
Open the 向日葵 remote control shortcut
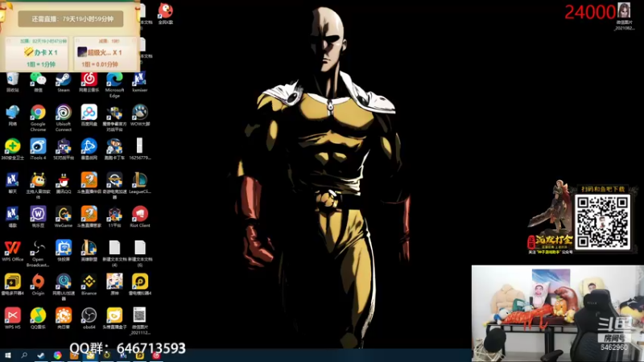click(x=64, y=319)
